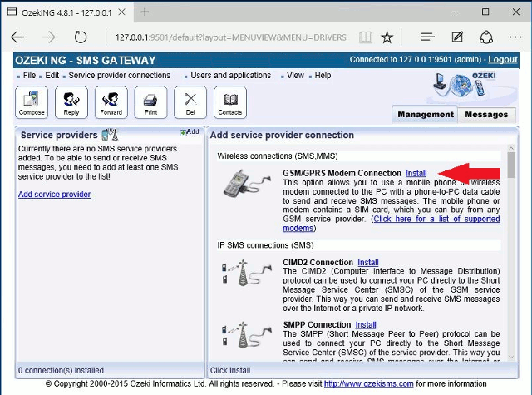Go back with browser back arrow
The image size is (532, 395).
tap(17, 37)
